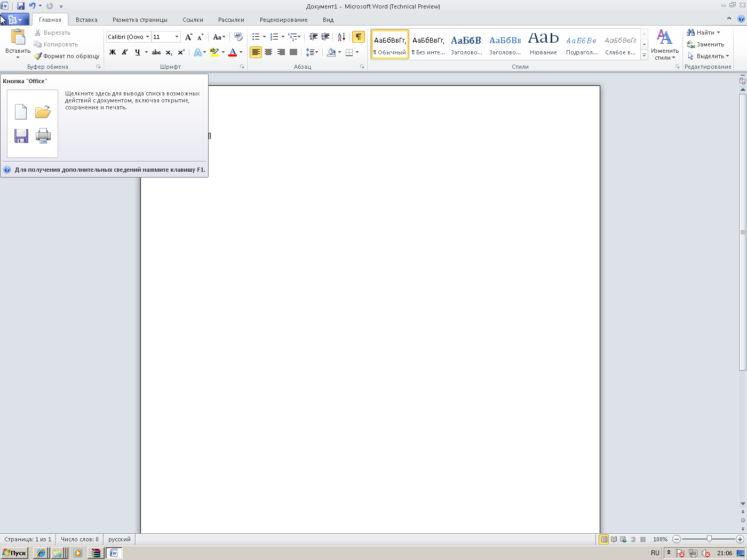Justify text alignment
747x560 pixels.
click(293, 52)
